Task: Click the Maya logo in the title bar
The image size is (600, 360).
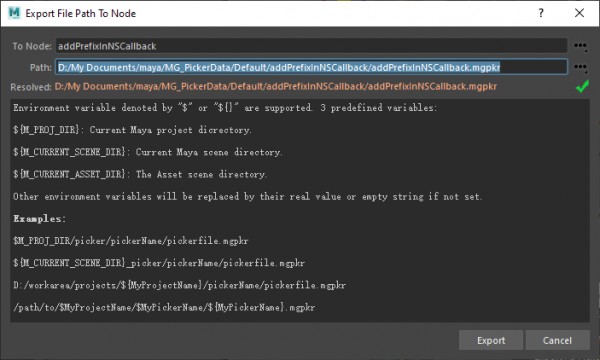Action: point(14,13)
